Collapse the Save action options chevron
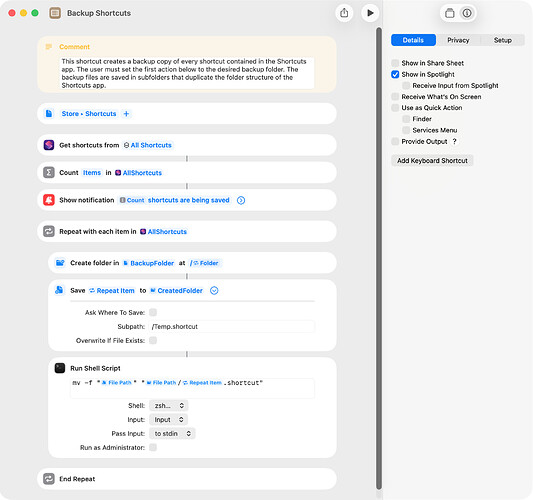 click(214, 291)
